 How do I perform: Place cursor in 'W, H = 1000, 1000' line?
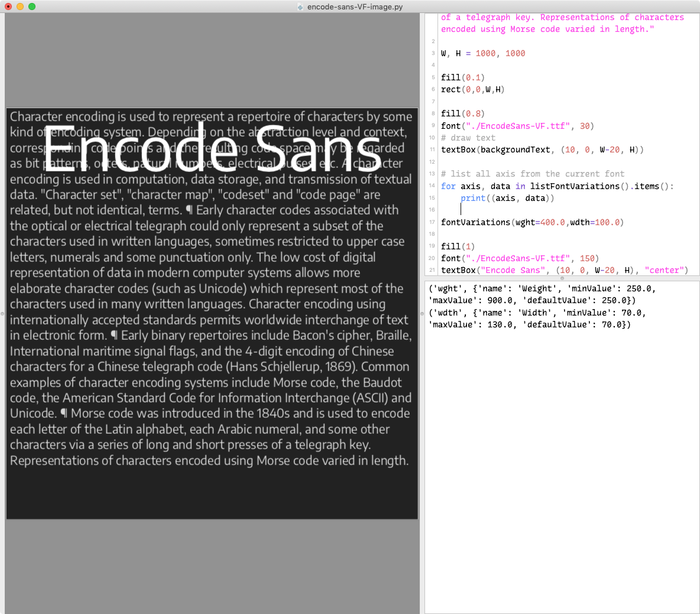(483, 54)
